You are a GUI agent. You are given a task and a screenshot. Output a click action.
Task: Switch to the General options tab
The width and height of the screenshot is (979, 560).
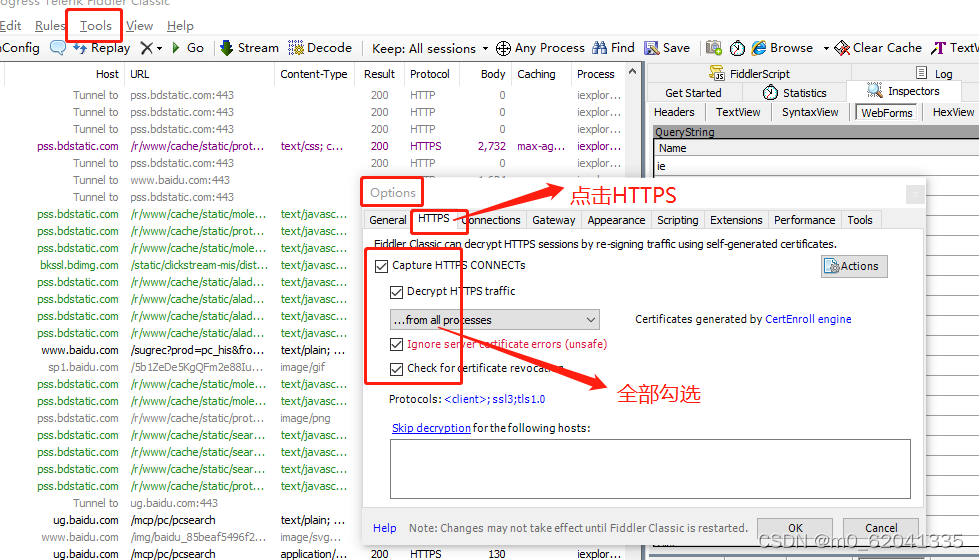click(387, 220)
